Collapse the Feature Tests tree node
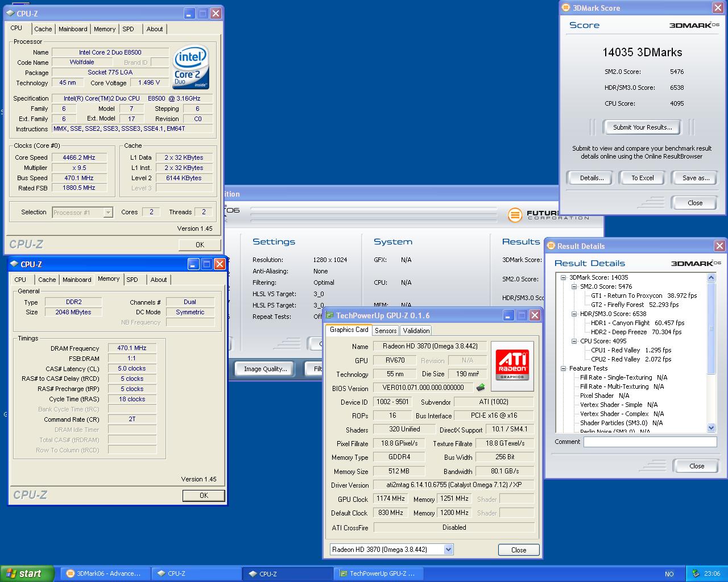This screenshot has width=728, height=582. [x=563, y=369]
